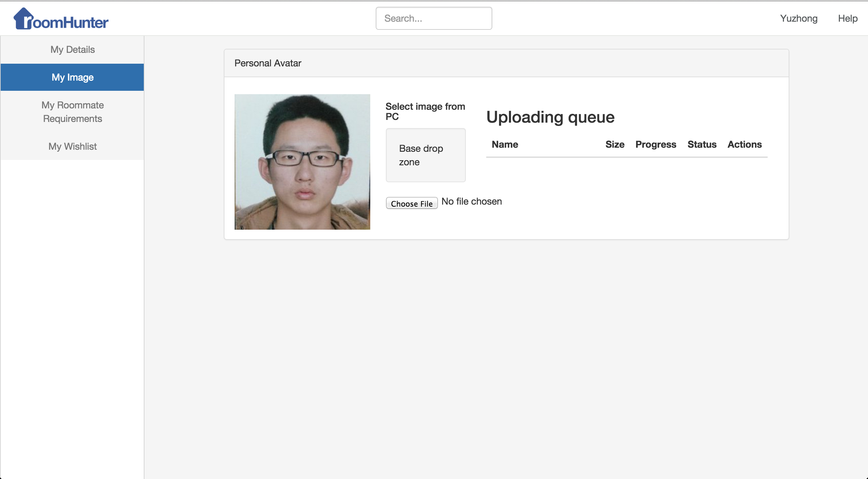Click the Uploading queue heading
Image resolution: width=868 pixels, height=479 pixels.
click(550, 117)
